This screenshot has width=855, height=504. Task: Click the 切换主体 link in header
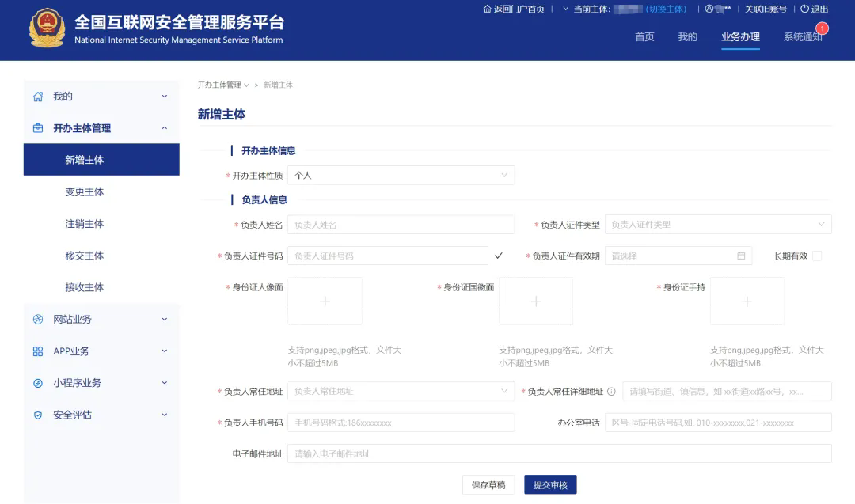(x=666, y=9)
